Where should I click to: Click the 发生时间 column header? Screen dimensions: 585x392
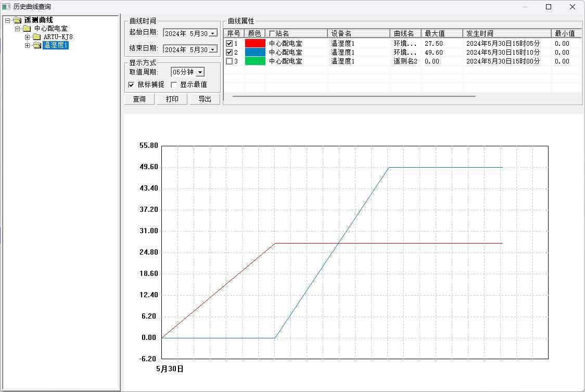[507, 33]
